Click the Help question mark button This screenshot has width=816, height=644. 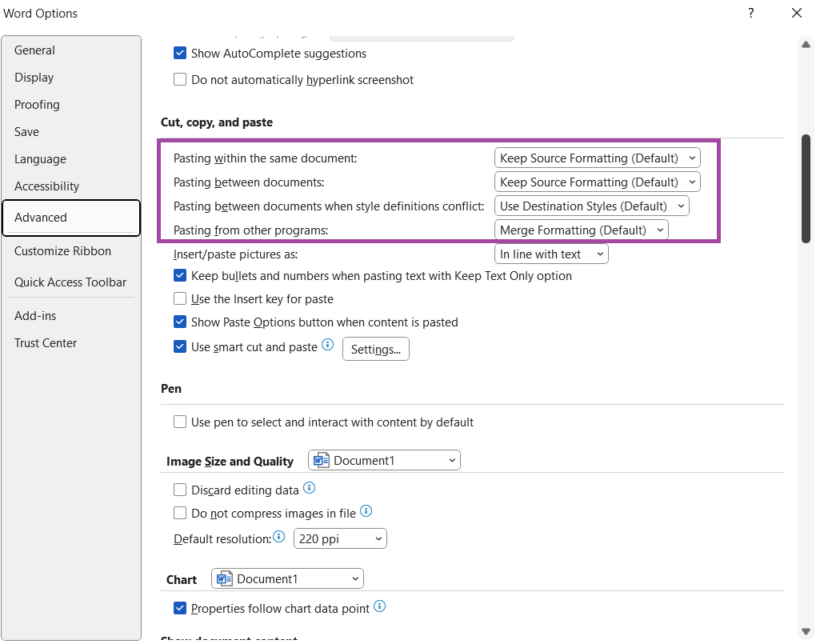[750, 13]
